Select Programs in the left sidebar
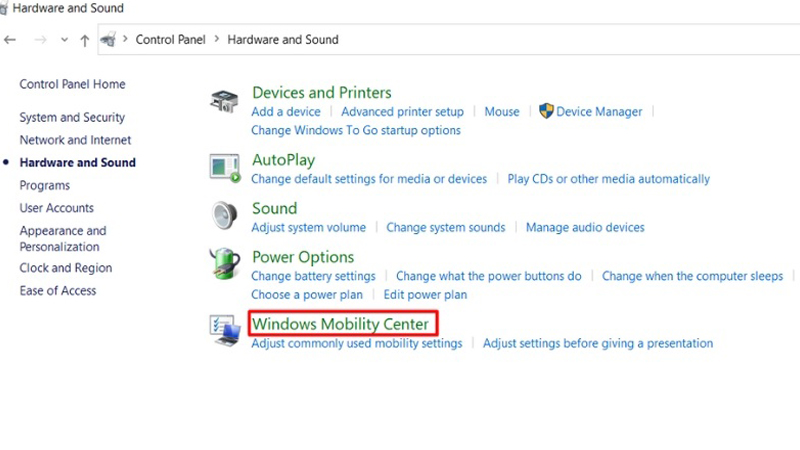Viewport: 800px width, 450px height. click(x=45, y=185)
